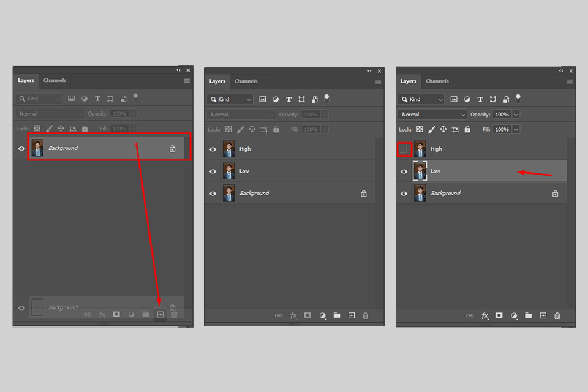The height and width of the screenshot is (392, 588).
Task: Open Normal blend mode dropdown in right panel
Action: click(x=432, y=115)
